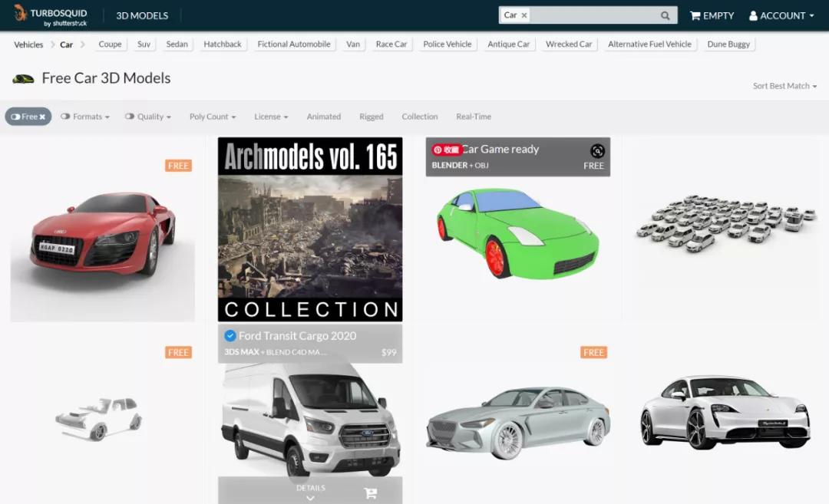829x504 pixels.
Task: Open the white Porsche Taycan thumbnail
Action: click(725, 412)
